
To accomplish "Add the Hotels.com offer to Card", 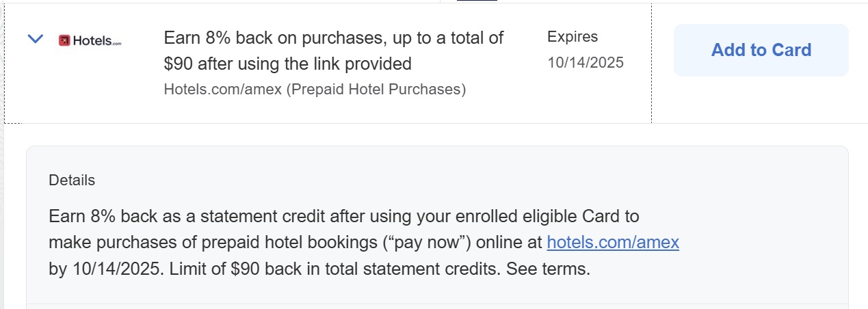I will click(761, 50).
